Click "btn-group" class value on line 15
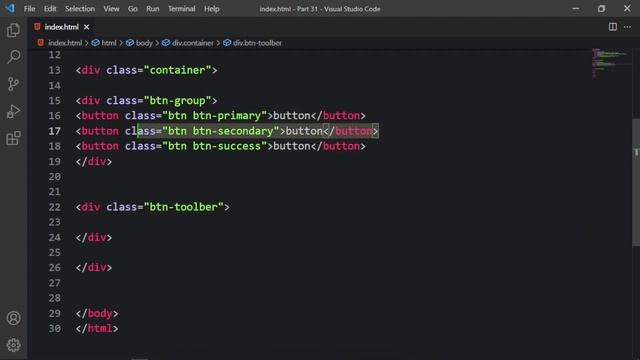This screenshot has height=360, width=640. tap(178, 100)
